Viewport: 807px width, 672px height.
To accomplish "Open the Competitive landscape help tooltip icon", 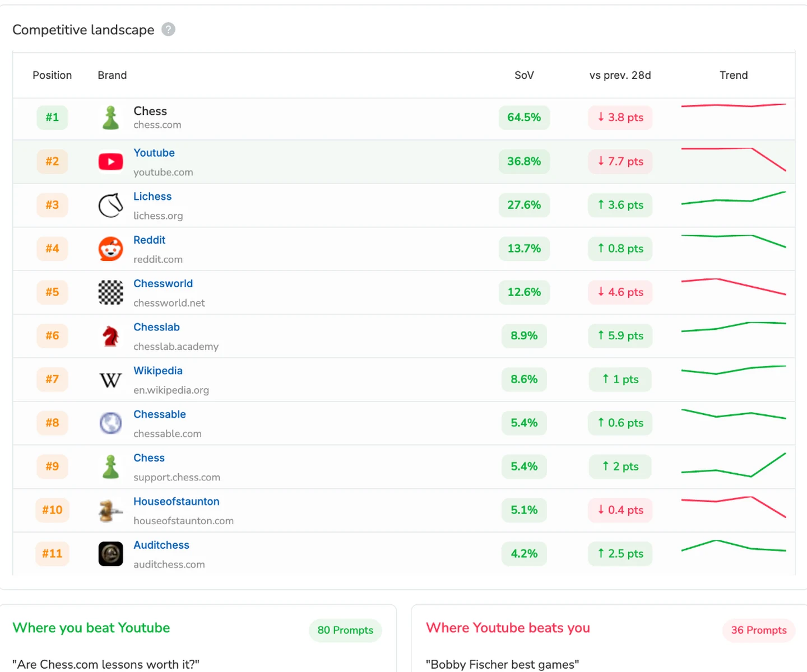I will (x=168, y=29).
